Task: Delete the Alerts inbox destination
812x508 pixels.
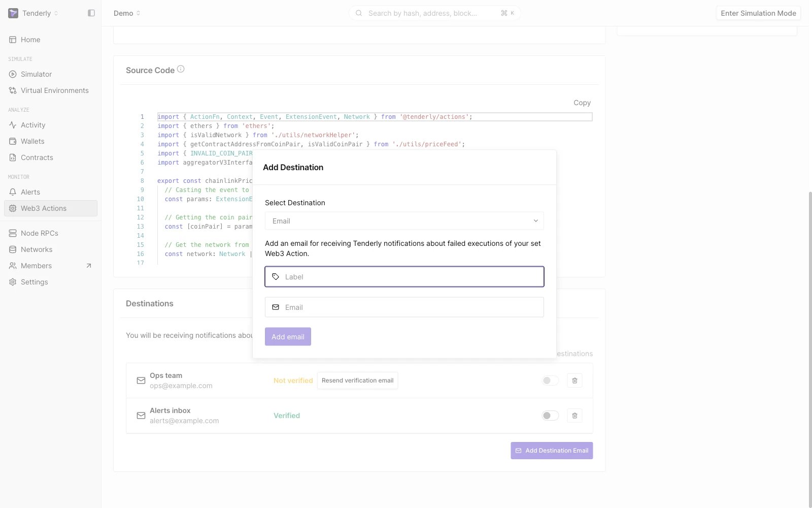Action: coord(574,416)
